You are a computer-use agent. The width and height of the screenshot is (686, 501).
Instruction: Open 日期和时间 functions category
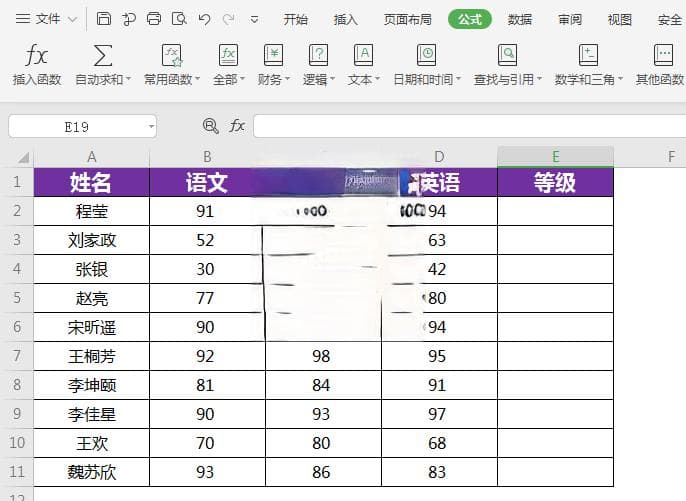point(427,65)
